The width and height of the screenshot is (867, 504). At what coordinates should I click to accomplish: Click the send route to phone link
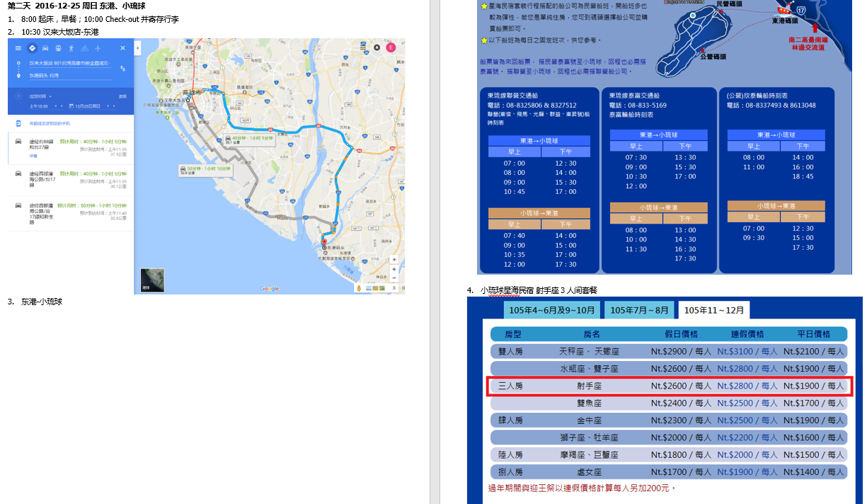coord(51,123)
